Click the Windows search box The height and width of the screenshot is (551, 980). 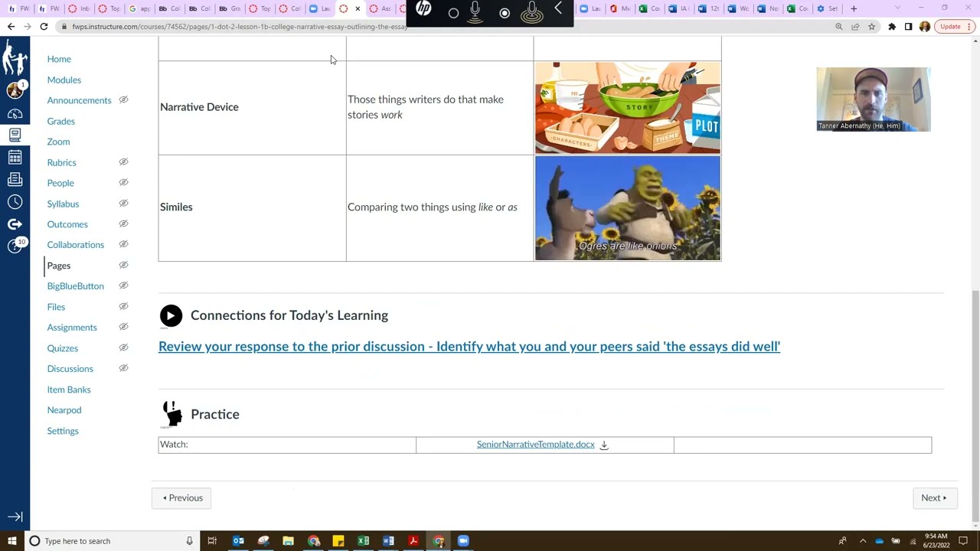pyautogui.click(x=111, y=541)
